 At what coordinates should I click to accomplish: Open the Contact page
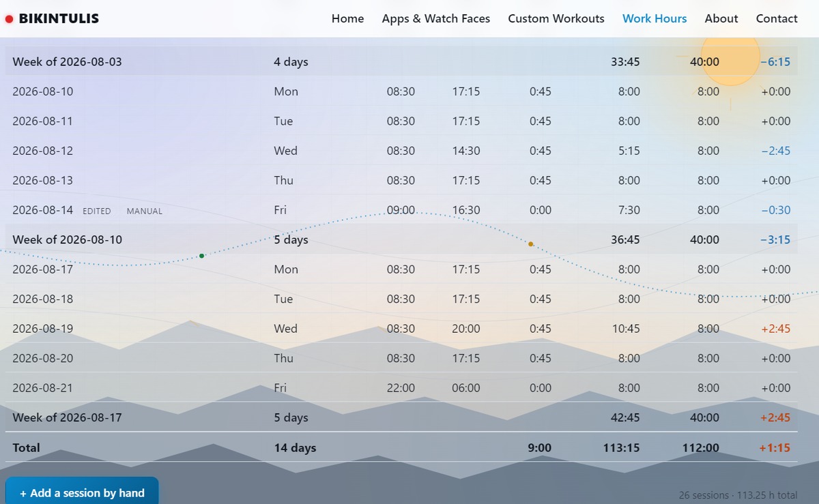click(x=777, y=18)
